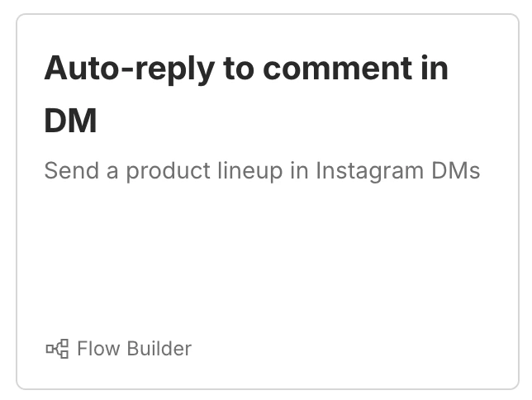The image size is (532, 400).
Task: Select the 'comment in' text of the title
Action: [355, 69]
